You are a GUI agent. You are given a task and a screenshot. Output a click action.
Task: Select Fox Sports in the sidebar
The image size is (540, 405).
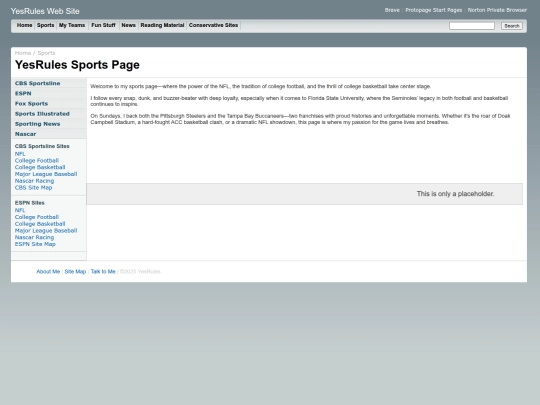(x=49, y=104)
